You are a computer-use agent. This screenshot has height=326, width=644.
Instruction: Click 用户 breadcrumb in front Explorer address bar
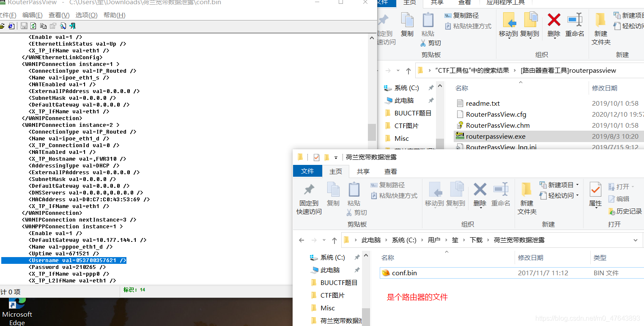434,240
